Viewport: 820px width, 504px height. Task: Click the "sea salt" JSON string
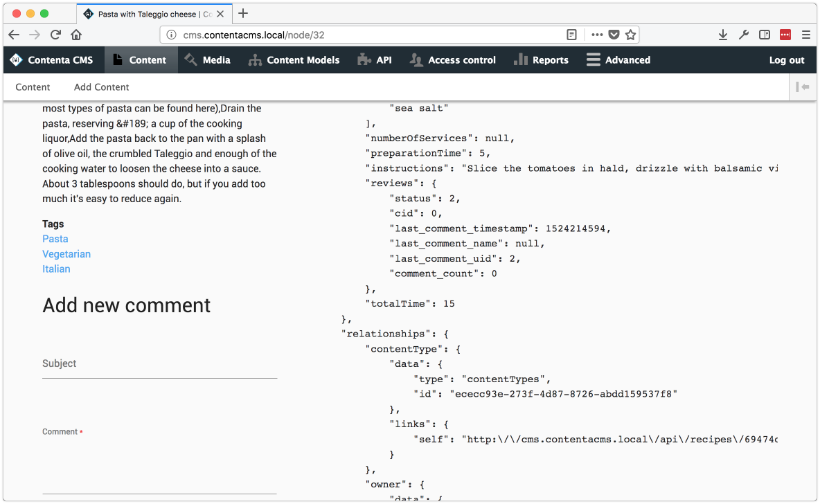click(419, 108)
